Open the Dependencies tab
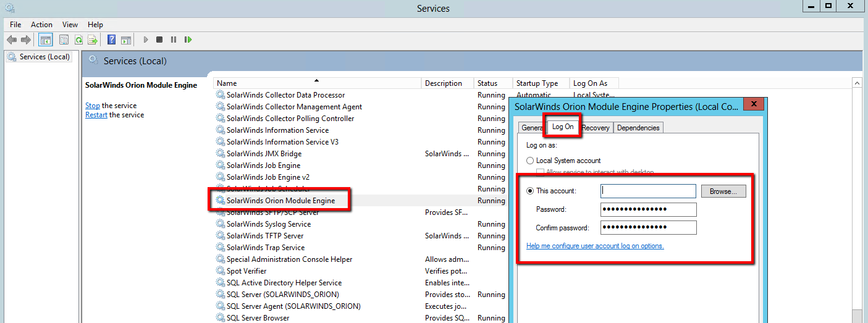The height and width of the screenshot is (323, 868). pyautogui.click(x=638, y=128)
